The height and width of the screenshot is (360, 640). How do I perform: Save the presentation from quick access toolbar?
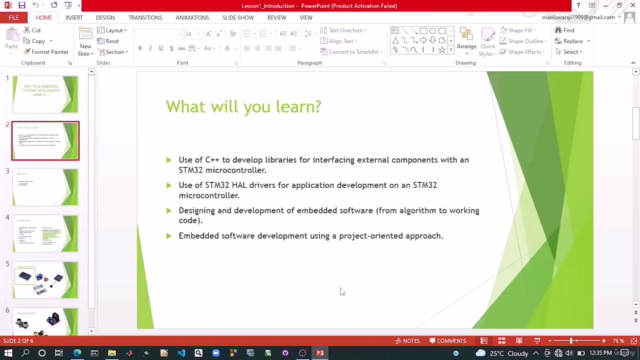point(22,5)
